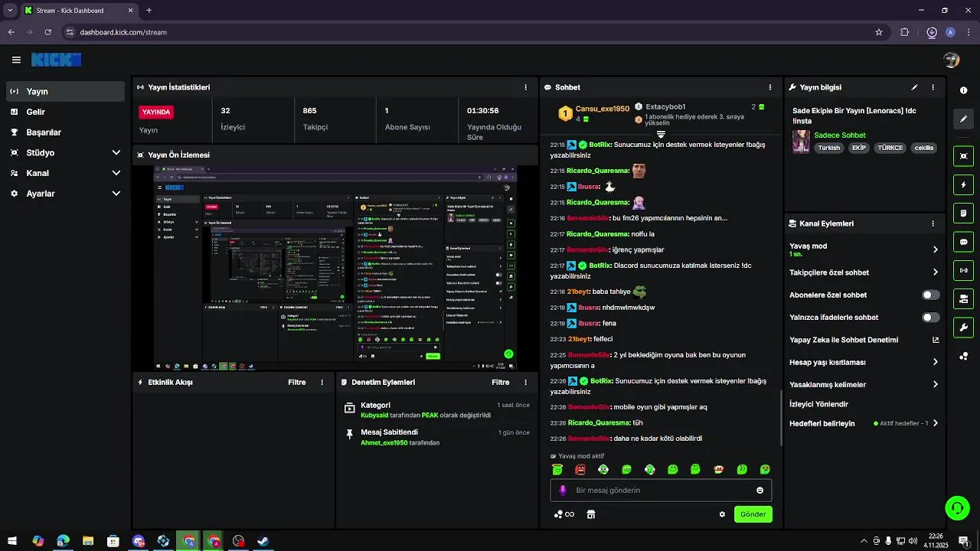Open the chat settings gear icon
Image resolution: width=980 pixels, height=551 pixels.
(x=722, y=514)
